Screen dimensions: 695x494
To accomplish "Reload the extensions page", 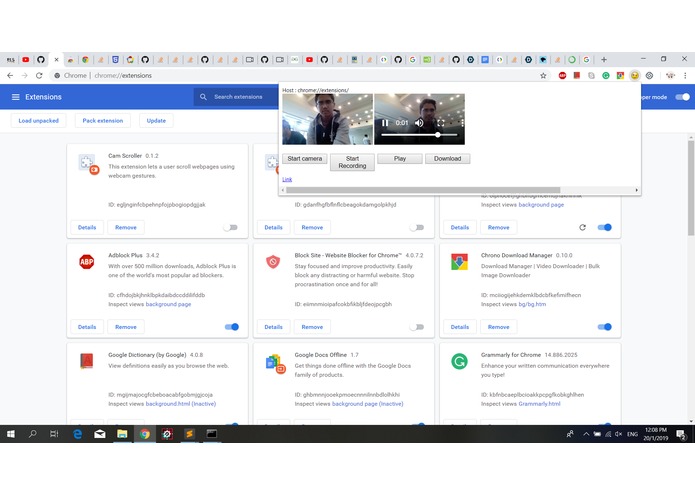I will [x=39, y=76].
